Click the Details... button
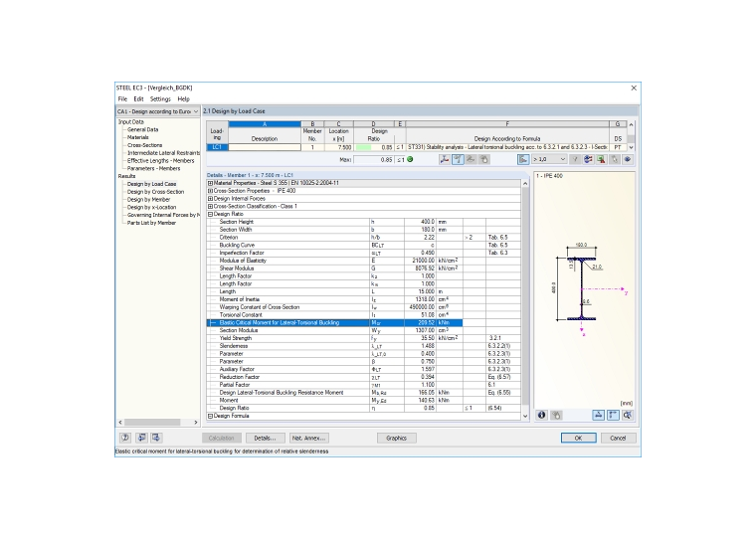The image size is (756, 539). (x=265, y=439)
